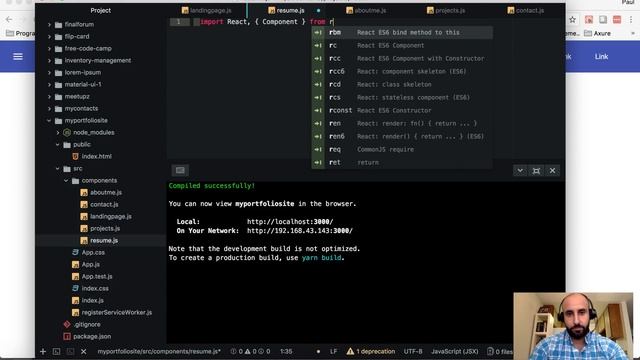This screenshot has height=360, width=640.
Task: Open the linter errors and warnings count
Action: (250, 351)
